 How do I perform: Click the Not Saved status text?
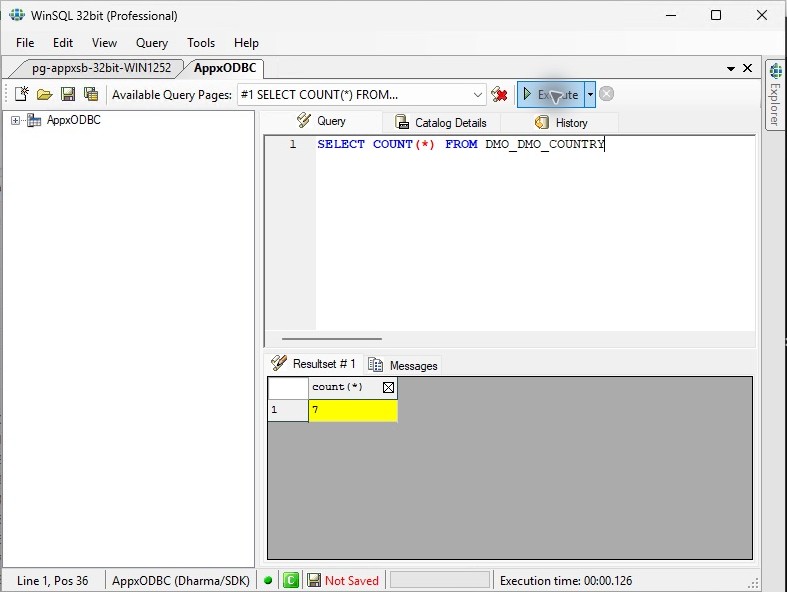coord(351,581)
